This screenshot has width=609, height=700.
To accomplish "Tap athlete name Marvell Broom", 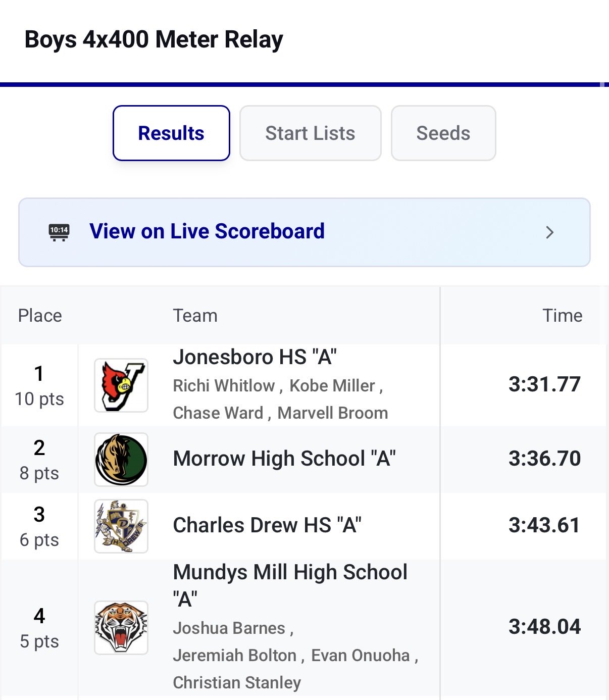I will (x=333, y=413).
